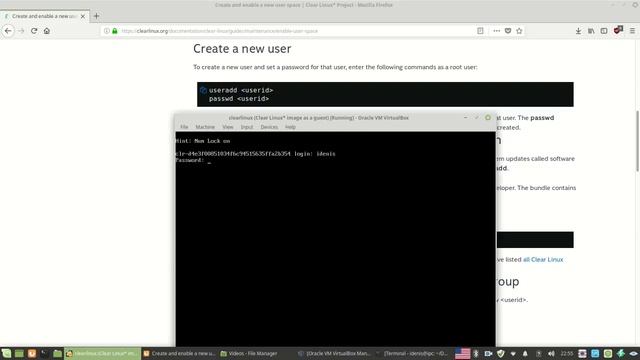Show site information icon in address bar
The height and width of the screenshot is (360, 640).
(107, 31)
